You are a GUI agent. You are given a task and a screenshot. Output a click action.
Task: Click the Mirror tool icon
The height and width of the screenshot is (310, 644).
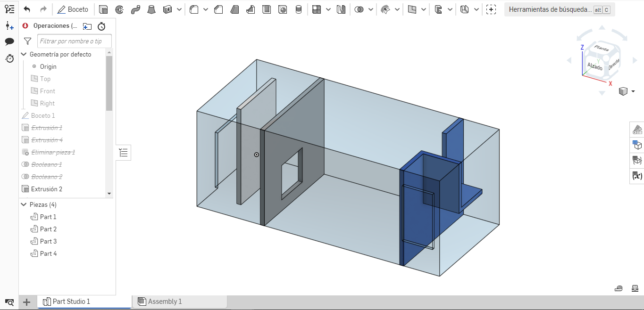pos(341,9)
